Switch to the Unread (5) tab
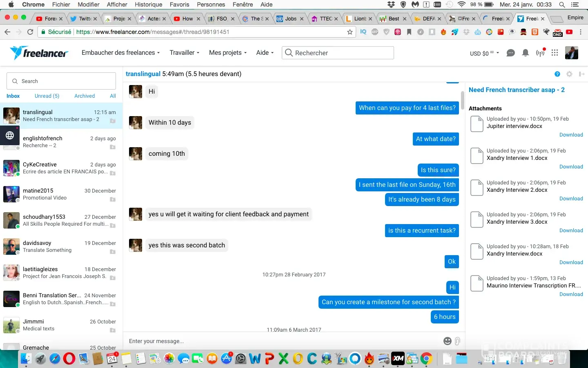Viewport: 588px width, 368px height. pos(47,96)
